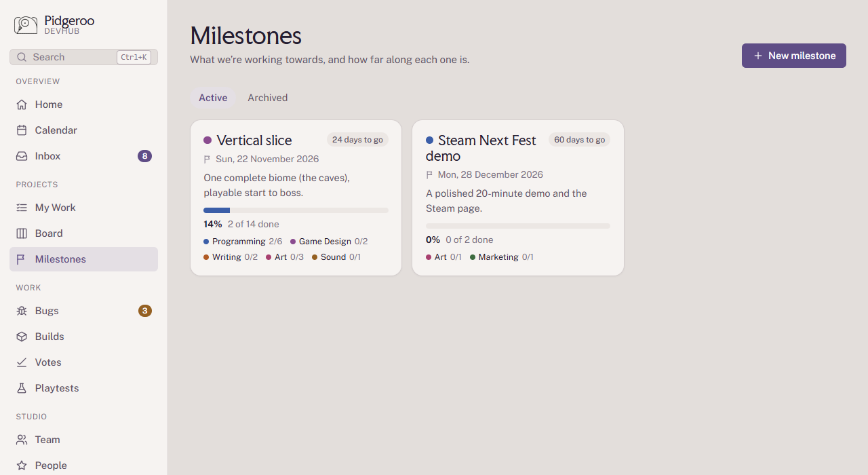Click Sound 0/1 category label

[336, 257]
